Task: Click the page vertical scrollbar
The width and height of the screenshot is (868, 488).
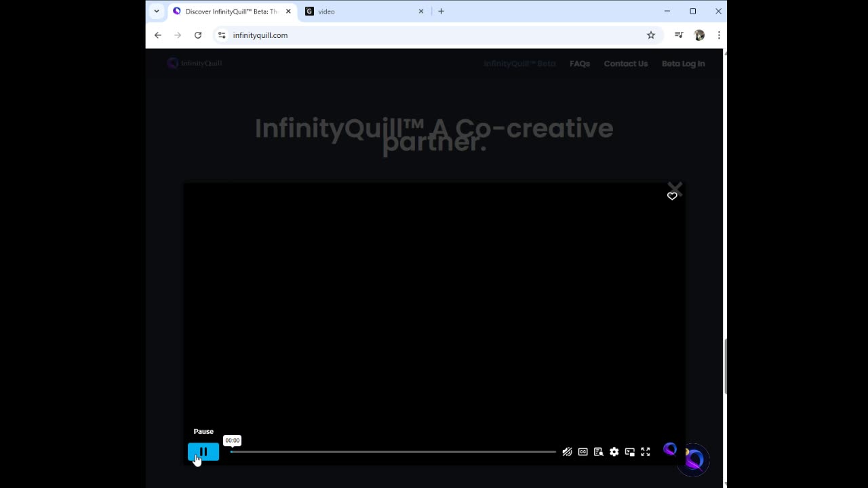Action: pos(725,366)
